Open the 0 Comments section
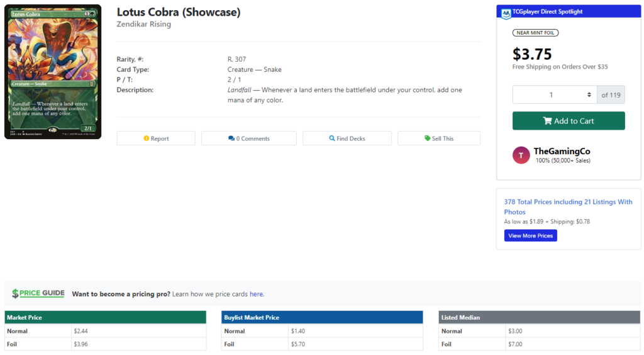This screenshot has height=355, width=644. tap(249, 138)
